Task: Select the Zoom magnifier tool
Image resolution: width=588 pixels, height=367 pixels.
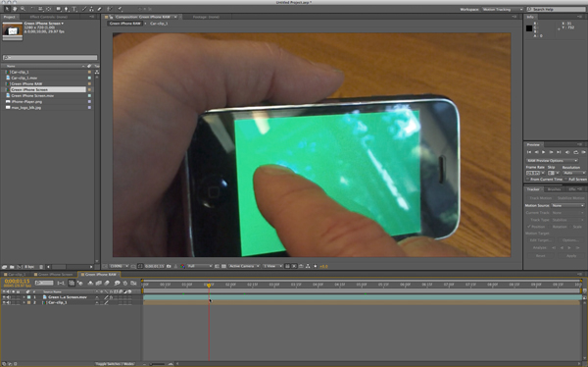Action: 23,9
